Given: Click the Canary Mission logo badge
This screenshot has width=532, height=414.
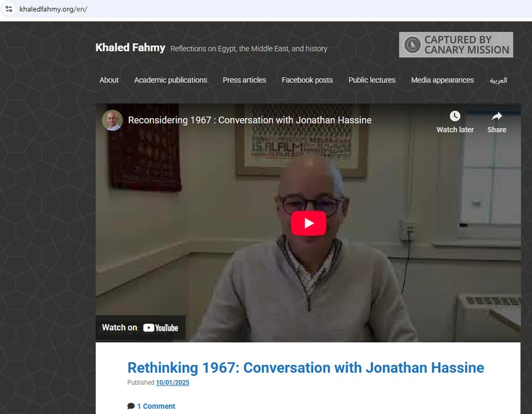Looking at the screenshot, I should tap(456, 45).
